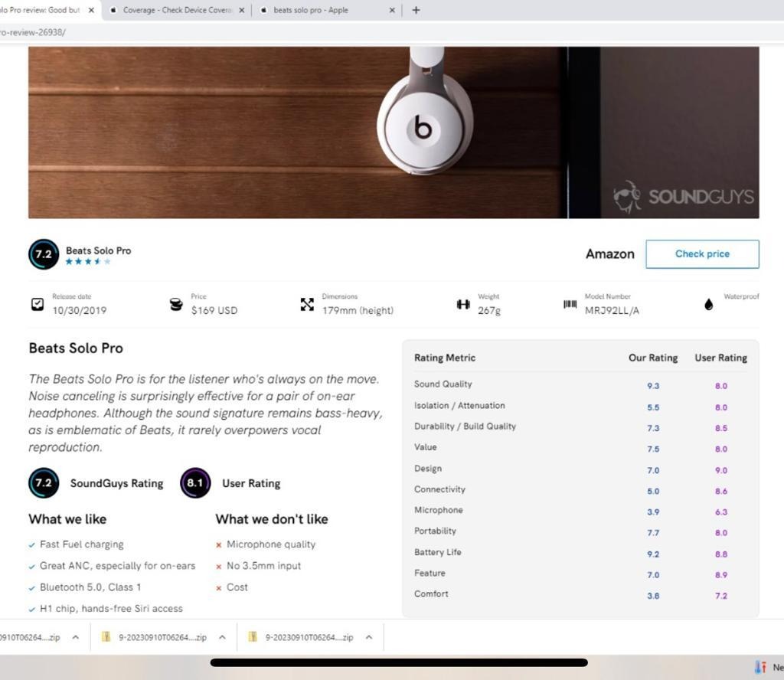The image size is (784, 680).
Task: Expand options for the leftmost zip download
Action: (75, 637)
